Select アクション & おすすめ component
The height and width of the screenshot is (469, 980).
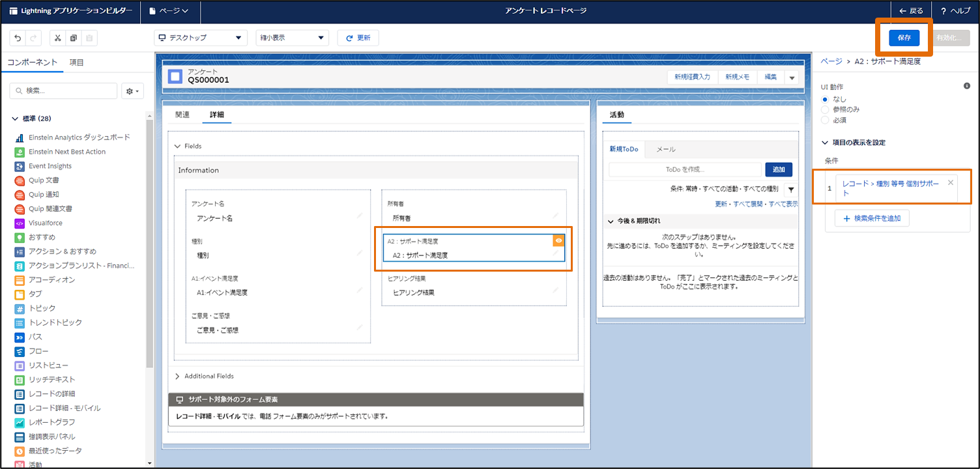(x=55, y=251)
